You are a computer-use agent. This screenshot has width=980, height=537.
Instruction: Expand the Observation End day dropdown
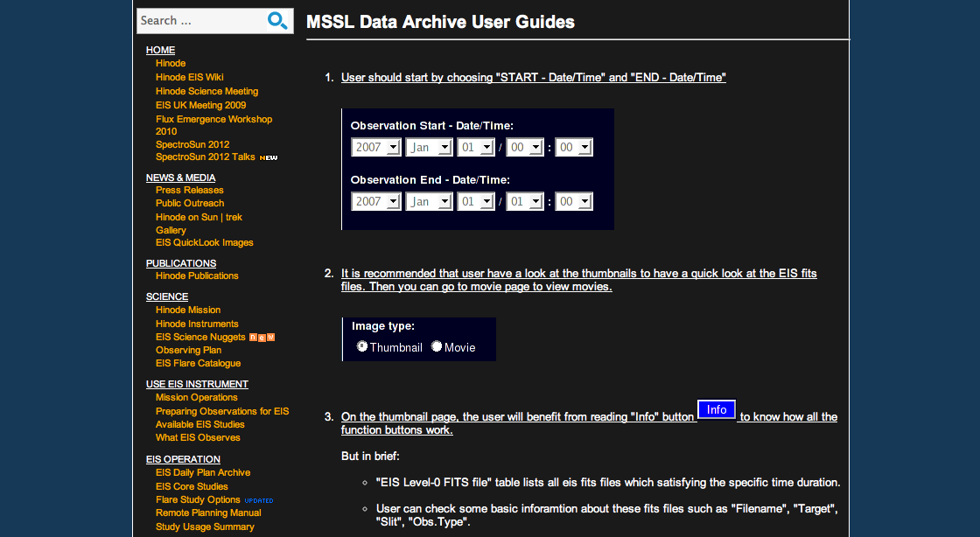476,202
